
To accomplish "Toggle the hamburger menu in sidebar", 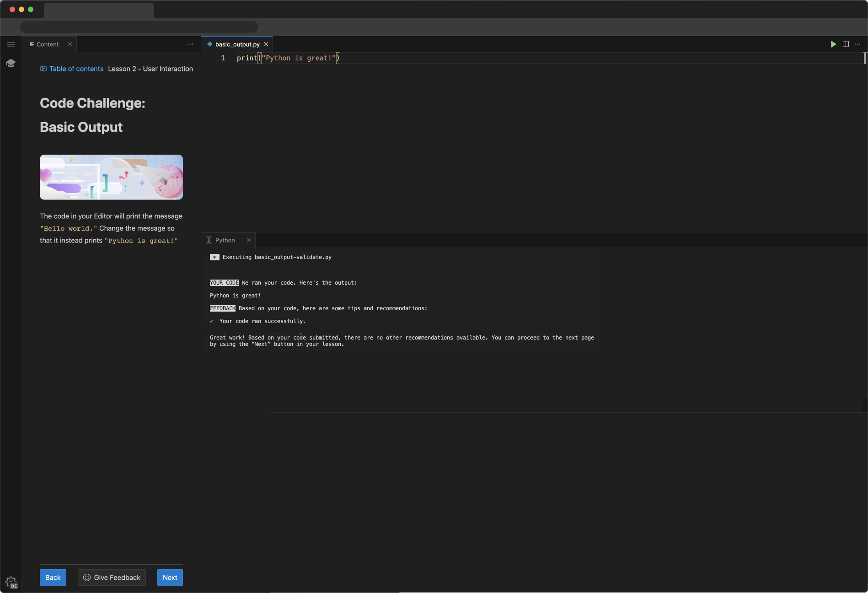I will pos(11,44).
